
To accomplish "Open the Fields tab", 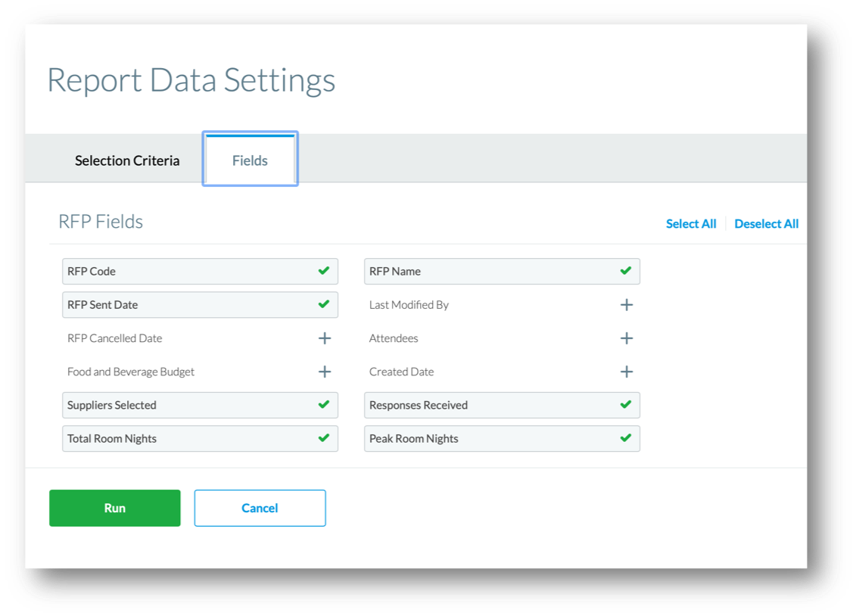I will point(250,160).
